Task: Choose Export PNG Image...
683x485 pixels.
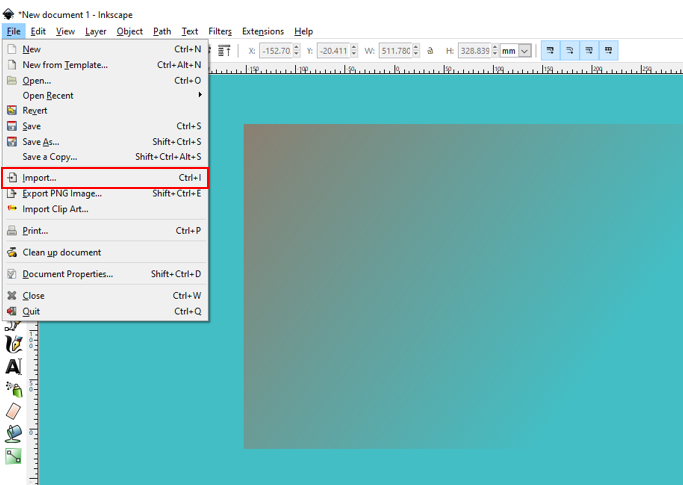Action: (105, 193)
